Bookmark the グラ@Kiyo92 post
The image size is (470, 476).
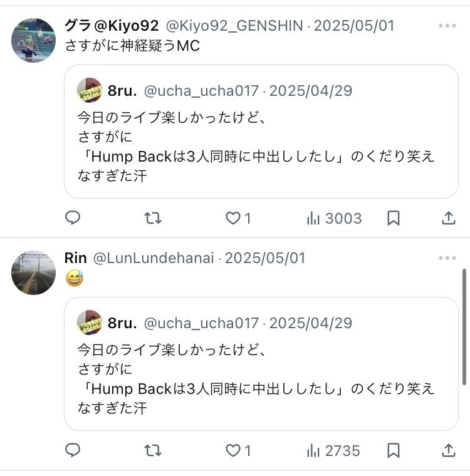[394, 218]
